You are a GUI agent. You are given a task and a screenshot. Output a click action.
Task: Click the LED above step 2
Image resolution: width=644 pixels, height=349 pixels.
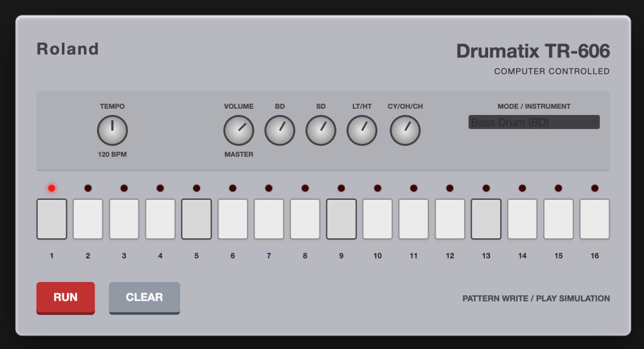point(88,188)
